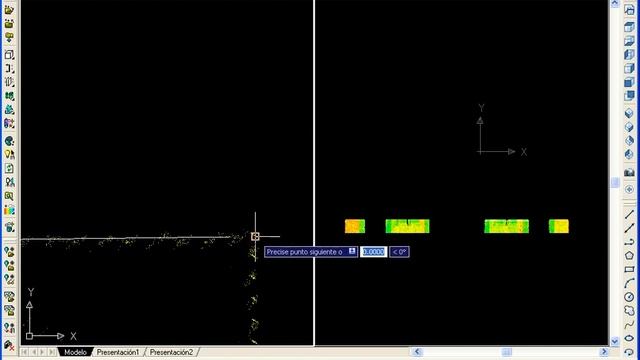
Task: Click the magnifier icon in left toolbar
Action: (9, 196)
